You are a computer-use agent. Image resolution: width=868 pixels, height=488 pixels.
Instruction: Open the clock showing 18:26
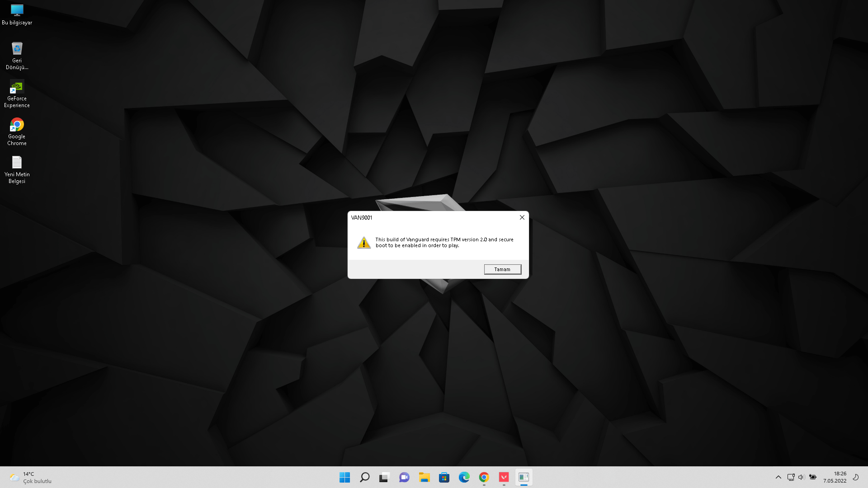(x=835, y=477)
